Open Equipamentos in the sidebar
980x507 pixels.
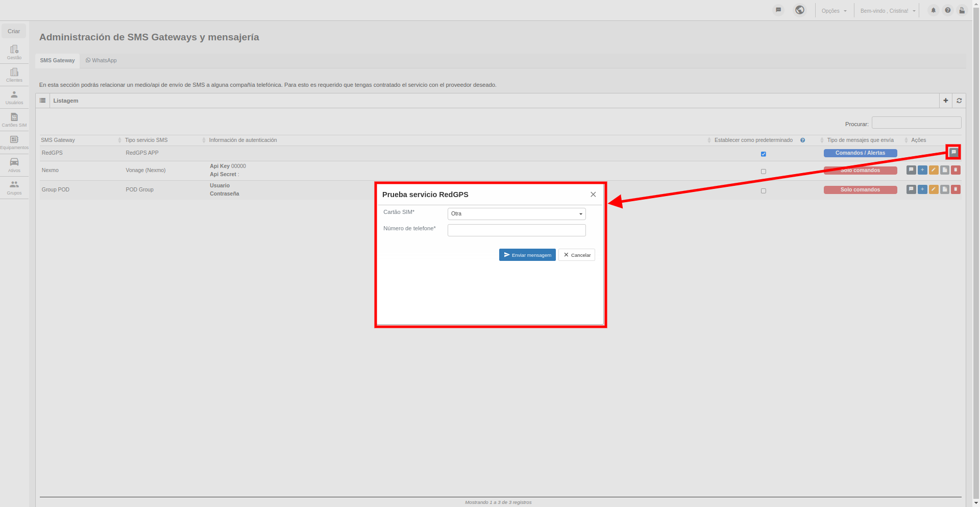(14, 142)
